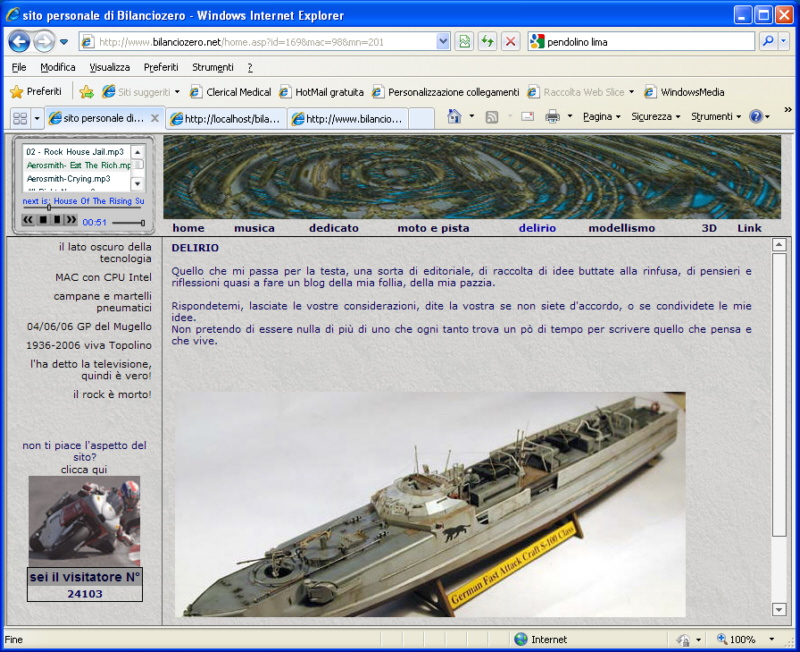800x652 pixels.
Task: Click the Print icon in command bar
Action: point(553,117)
